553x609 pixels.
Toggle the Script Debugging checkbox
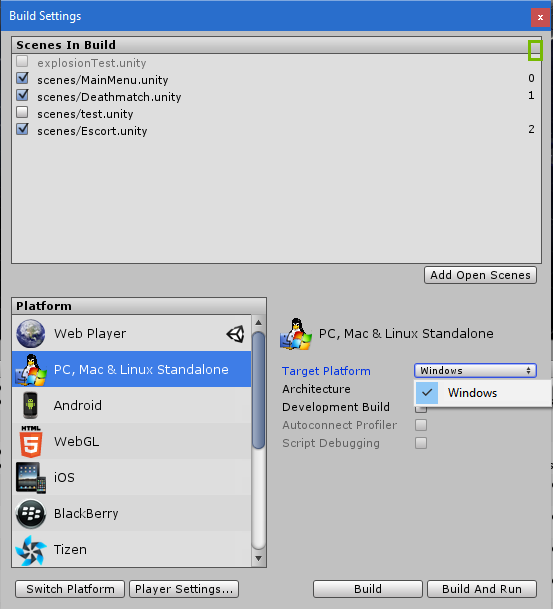click(x=421, y=443)
